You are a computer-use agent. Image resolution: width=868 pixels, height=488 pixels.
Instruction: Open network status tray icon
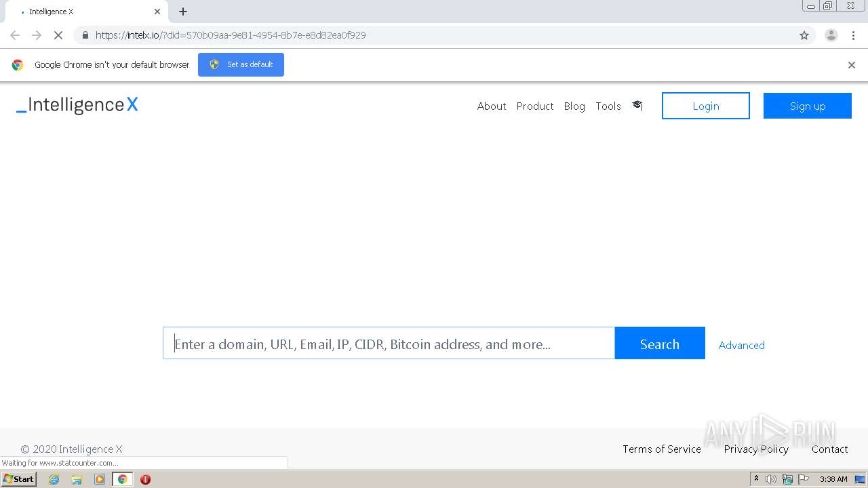[x=787, y=479]
